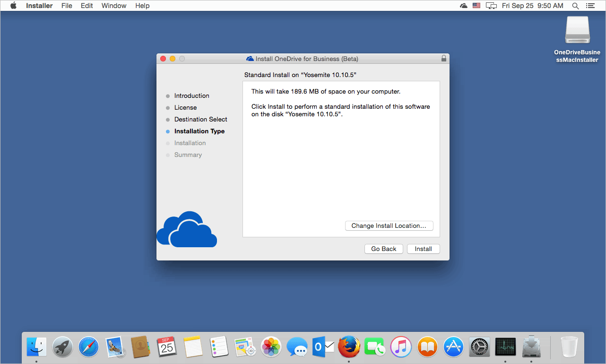
Task: Open Reminders in the Dock
Action: [x=219, y=347]
